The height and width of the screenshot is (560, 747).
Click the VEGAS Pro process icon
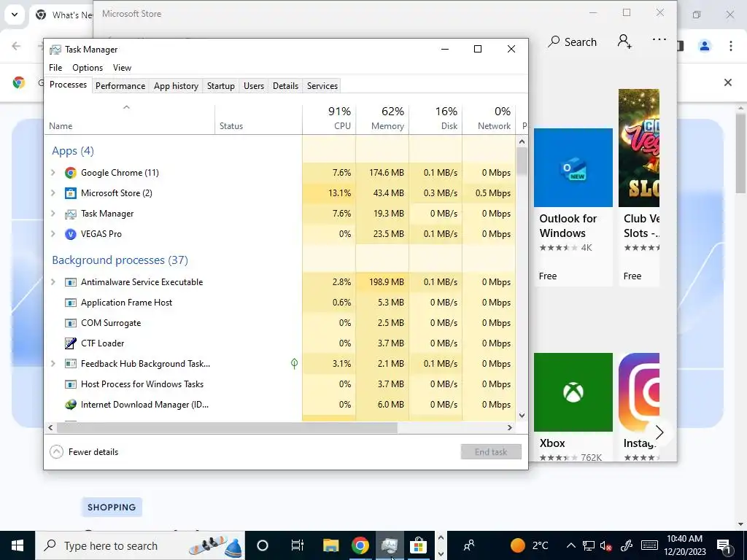point(71,234)
